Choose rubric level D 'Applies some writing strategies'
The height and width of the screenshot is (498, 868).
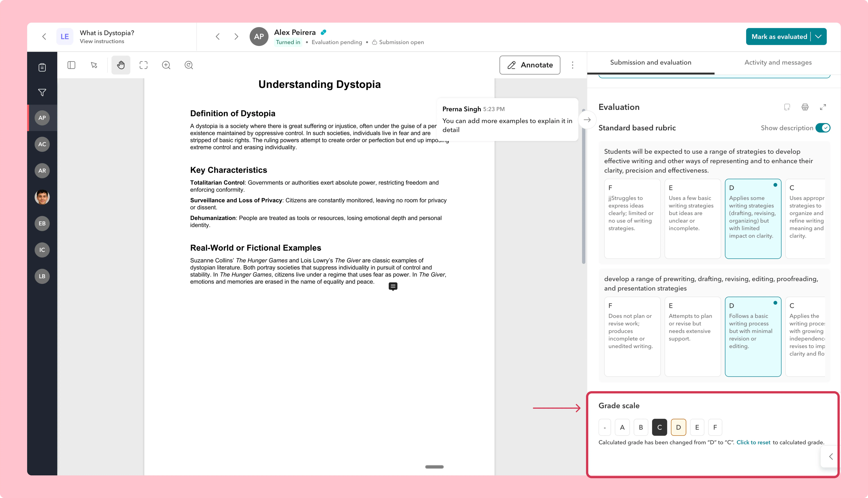pyautogui.click(x=753, y=219)
